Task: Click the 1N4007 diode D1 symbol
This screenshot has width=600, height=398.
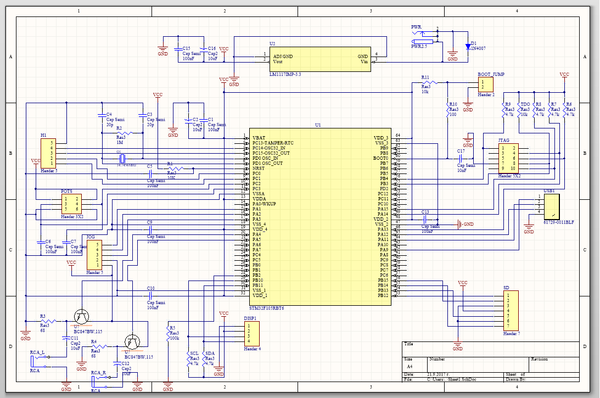Action: 468,47
